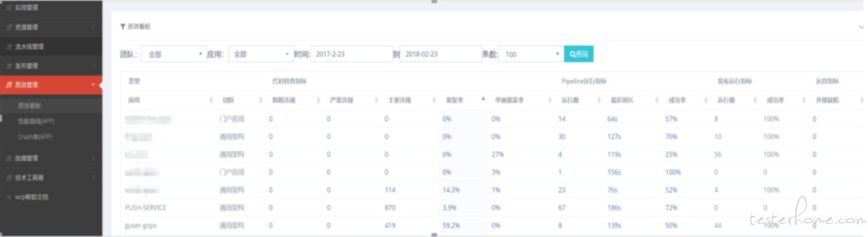
Task: Sort table by 单测覆盖率 column arrows
Action: tap(551, 100)
